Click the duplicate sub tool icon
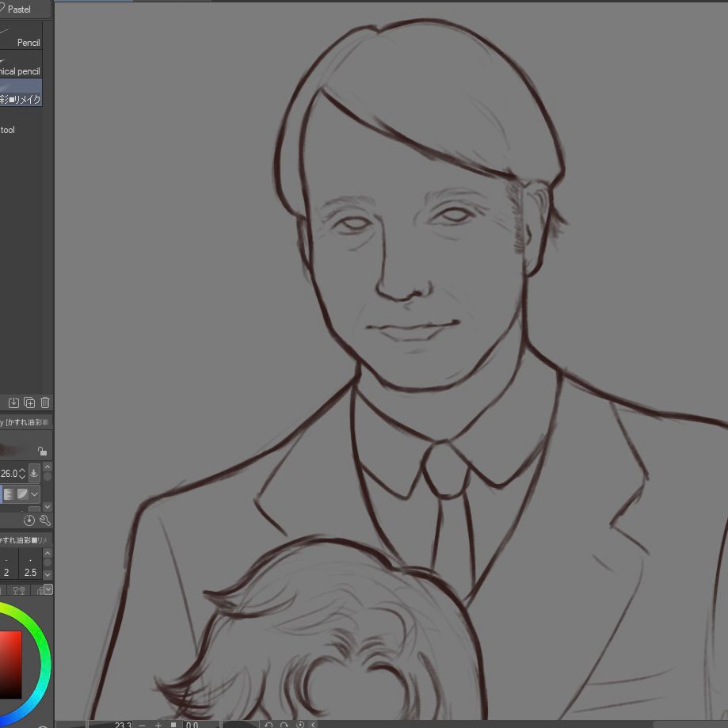This screenshot has width=728, height=728. 29,402
